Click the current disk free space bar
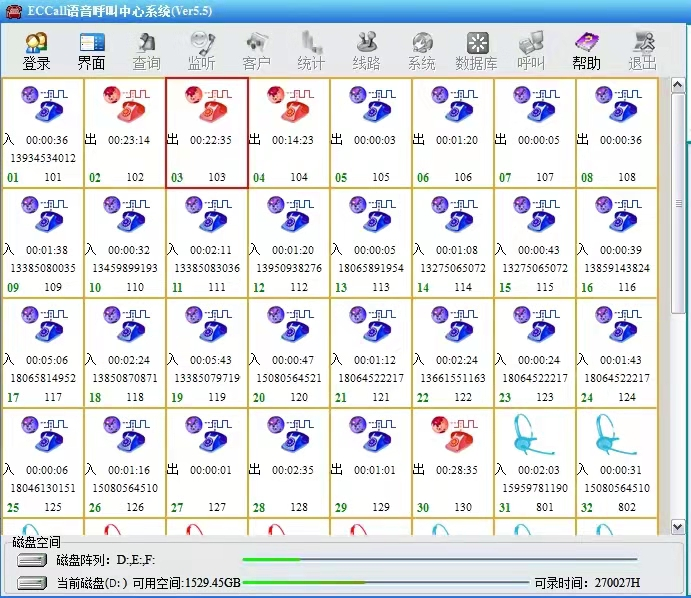The width and height of the screenshot is (691, 598). click(x=386, y=582)
